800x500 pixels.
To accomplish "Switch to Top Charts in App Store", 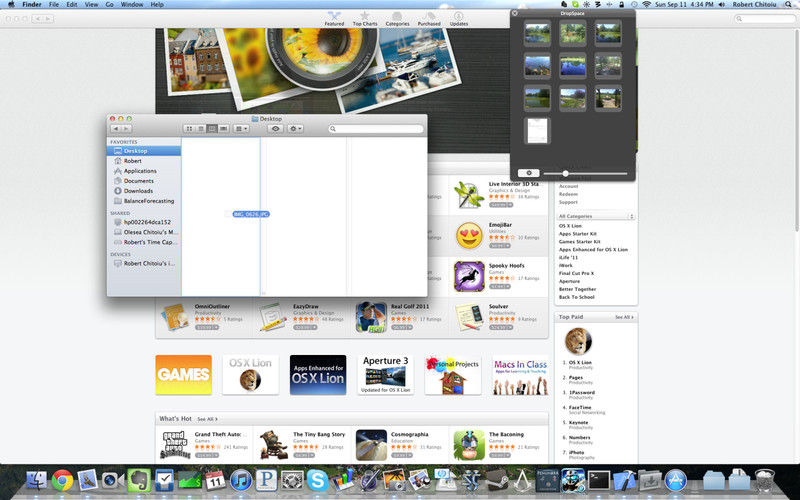I will [365, 19].
